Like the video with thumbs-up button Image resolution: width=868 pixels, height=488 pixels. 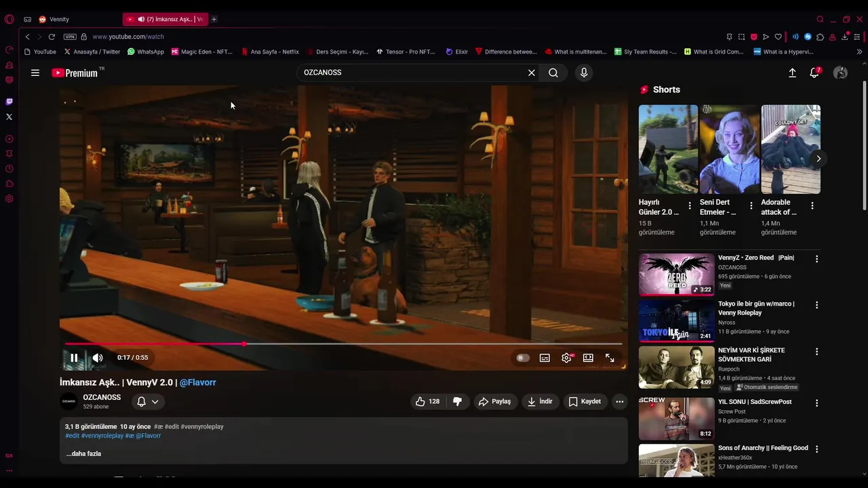427,401
